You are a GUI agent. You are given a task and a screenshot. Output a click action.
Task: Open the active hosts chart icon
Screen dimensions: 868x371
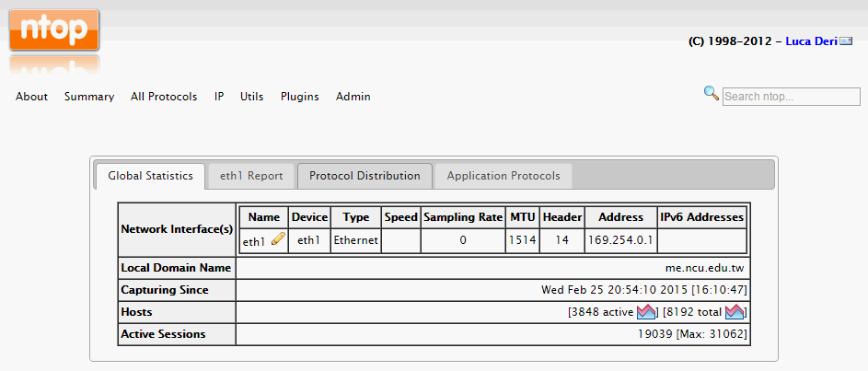[645, 312]
